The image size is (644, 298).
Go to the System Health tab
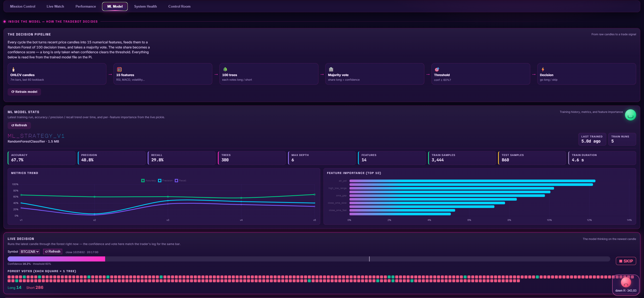click(145, 6)
